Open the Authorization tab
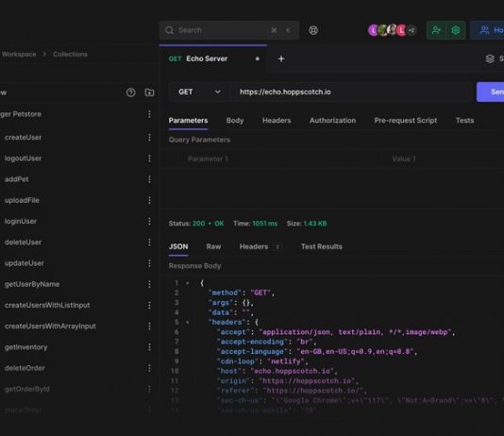 (x=332, y=121)
